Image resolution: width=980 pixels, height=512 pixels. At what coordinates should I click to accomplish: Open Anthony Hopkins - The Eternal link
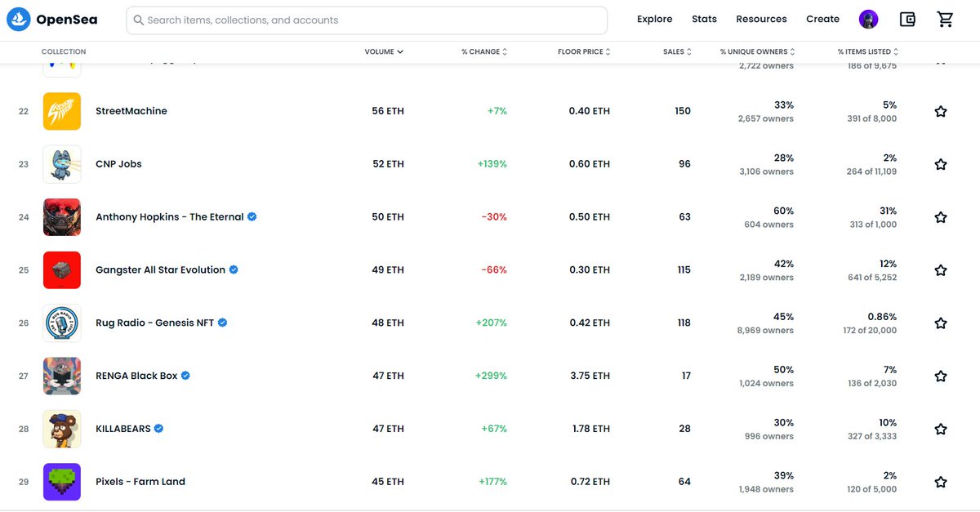coord(170,217)
